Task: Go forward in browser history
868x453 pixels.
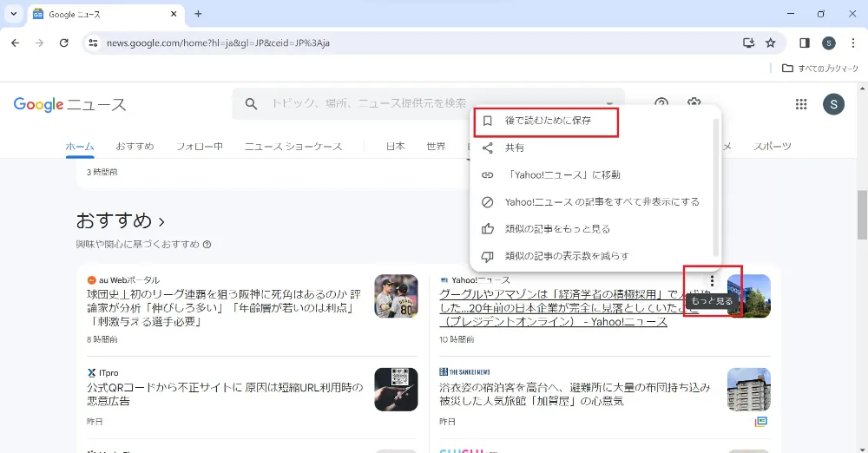Action: [x=39, y=43]
